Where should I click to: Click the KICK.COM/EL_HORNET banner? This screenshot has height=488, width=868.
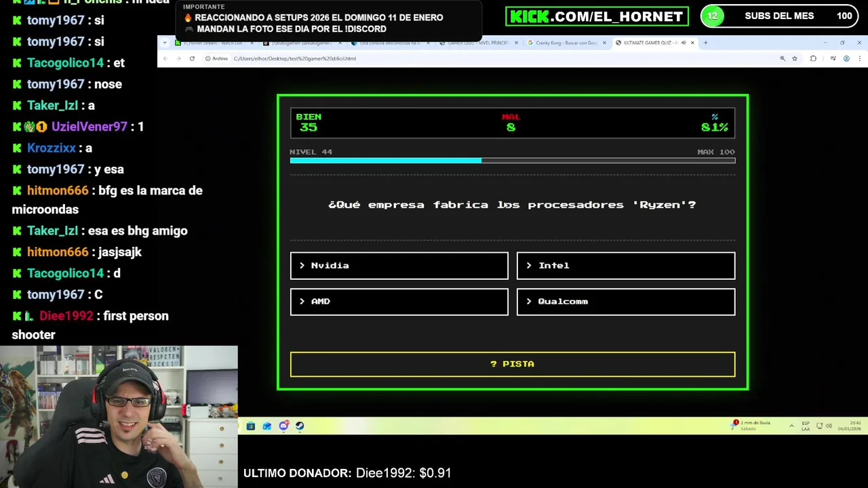597,16
